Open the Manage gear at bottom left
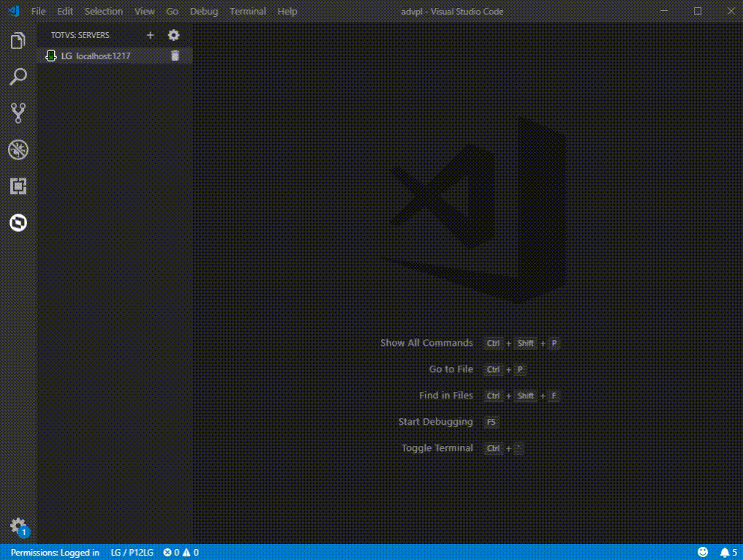 click(x=18, y=526)
